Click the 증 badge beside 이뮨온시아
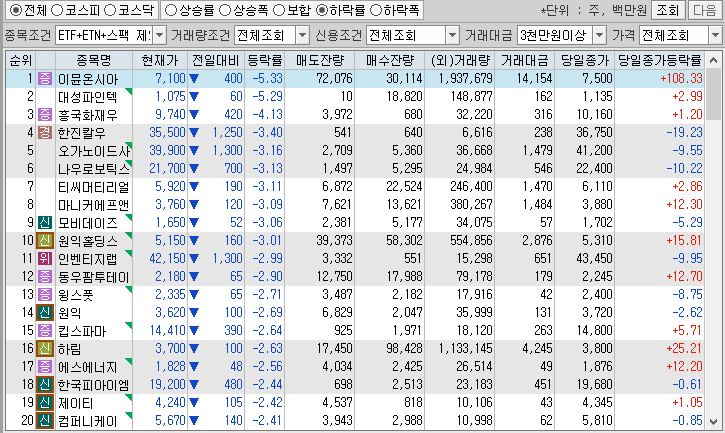The width and height of the screenshot is (725, 433). [45, 78]
